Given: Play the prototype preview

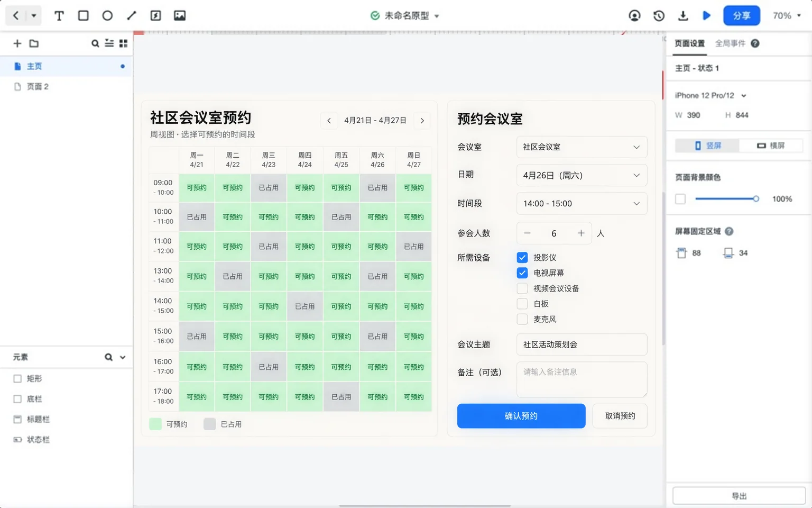Looking at the screenshot, I should (707, 15).
